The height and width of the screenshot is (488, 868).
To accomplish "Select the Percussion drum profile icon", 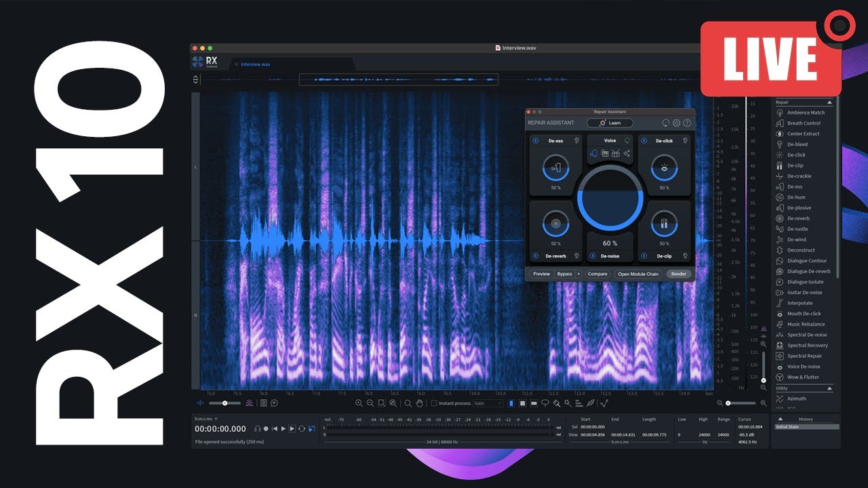I will coord(616,153).
